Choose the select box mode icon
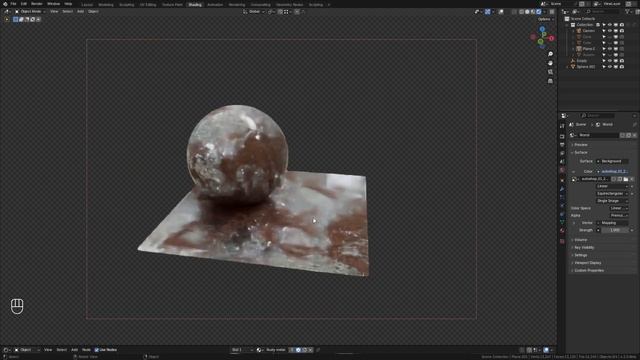Viewport: 640px width, 360px height. point(16,19)
